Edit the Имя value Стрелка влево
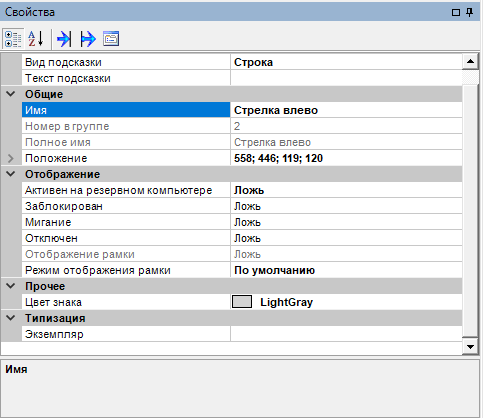This screenshot has width=483, height=418. [x=346, y=110]
